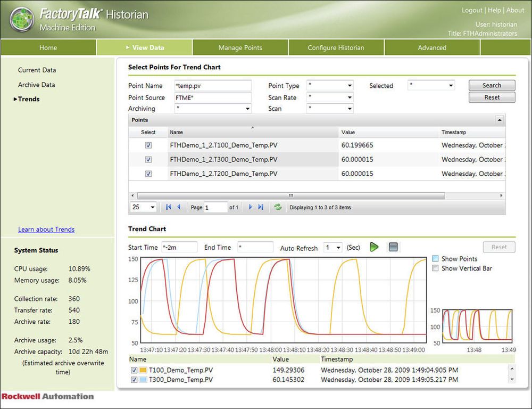532x409 pixels.
Task: Start trend auto refresh with play button
Action: click(374, 247)
